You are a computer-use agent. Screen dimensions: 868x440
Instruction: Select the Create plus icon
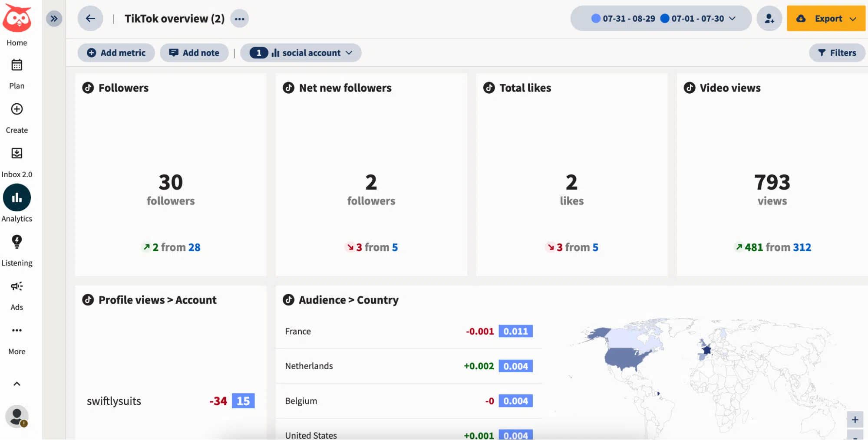click(x=17, y=109)
